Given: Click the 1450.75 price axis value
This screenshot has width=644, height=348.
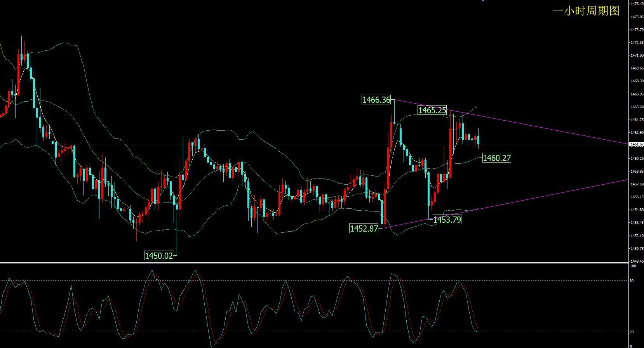Looking at the screenshot, I should pos(637,249).
